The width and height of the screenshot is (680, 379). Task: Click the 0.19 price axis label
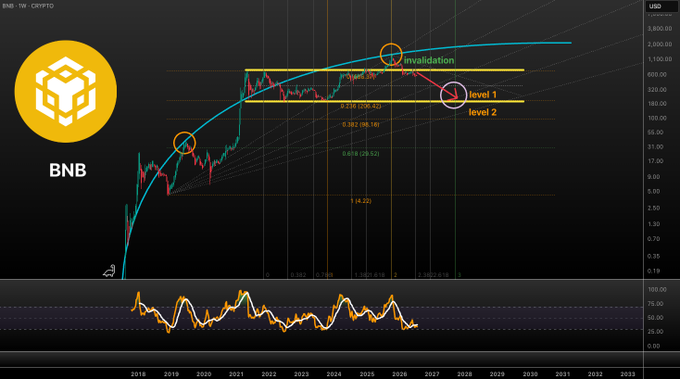[x=654, y=271]
